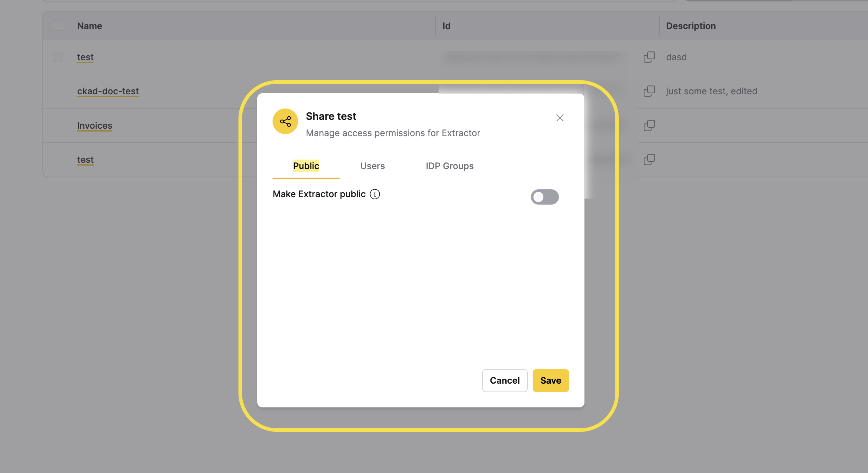Copy the Id of the last test extractor

pos(649,159)
